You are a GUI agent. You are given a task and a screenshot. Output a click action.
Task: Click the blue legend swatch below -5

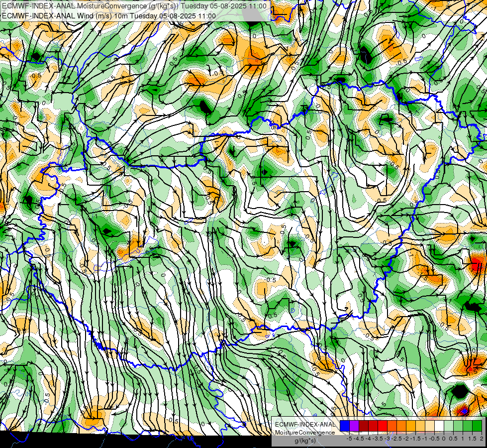345,426
